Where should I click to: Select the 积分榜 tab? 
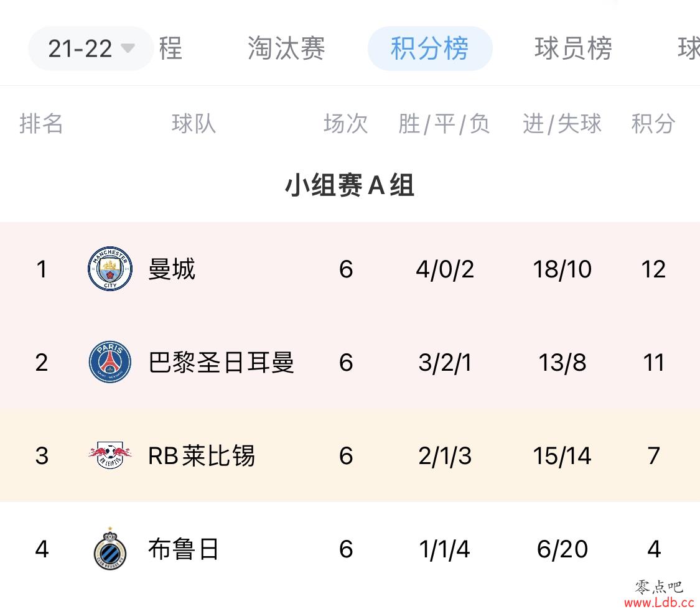coord(429,48)
